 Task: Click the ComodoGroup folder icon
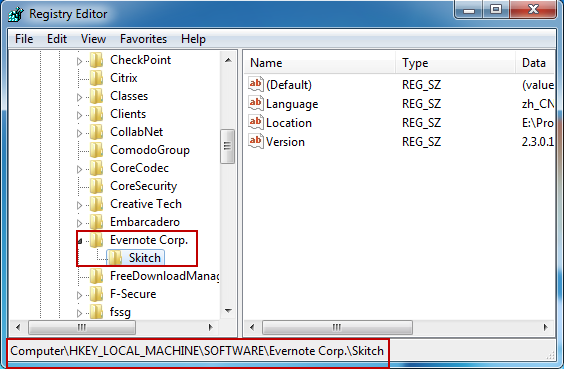click(96, 150)
